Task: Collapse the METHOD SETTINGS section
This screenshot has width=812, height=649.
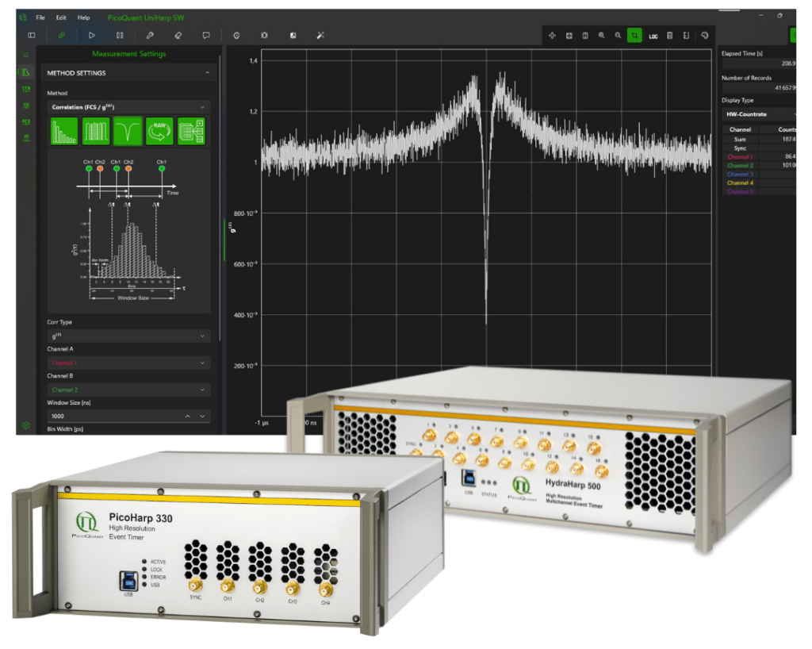Action: pyautogui.click(x=207, y=73)
